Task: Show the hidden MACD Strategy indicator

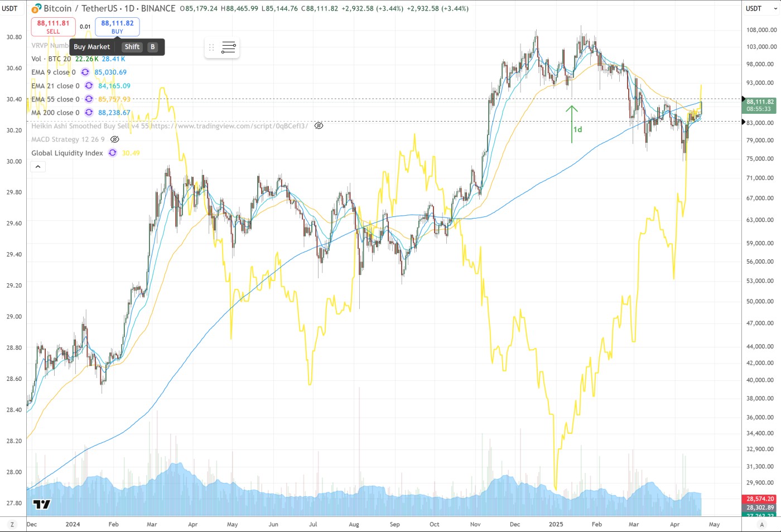Action: coord(115,139)
